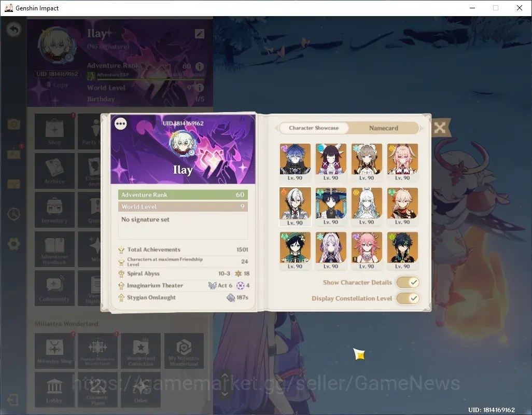The image size is (532, 415).
Task: Open the Community menu tile
Action: tap(54, 288)
